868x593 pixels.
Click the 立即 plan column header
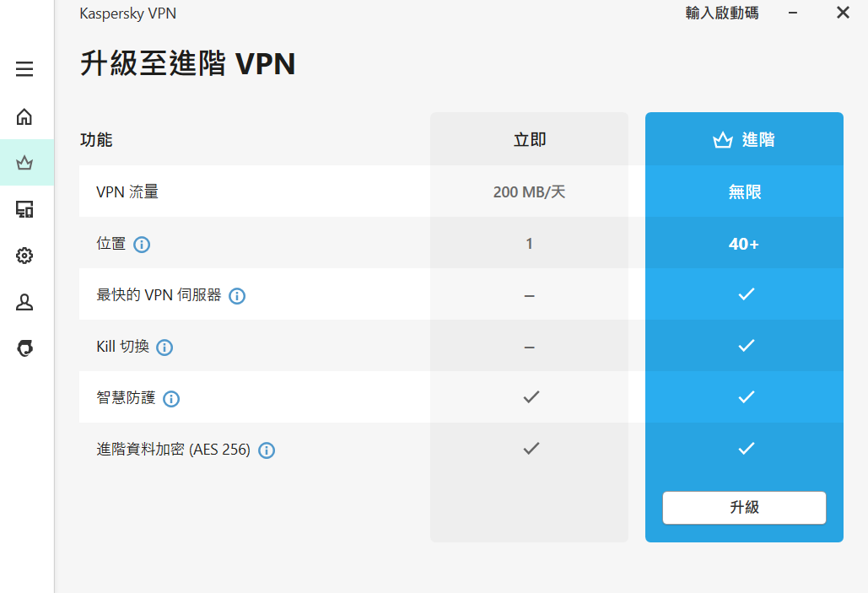pyautogui.click(x=529, y=140)
